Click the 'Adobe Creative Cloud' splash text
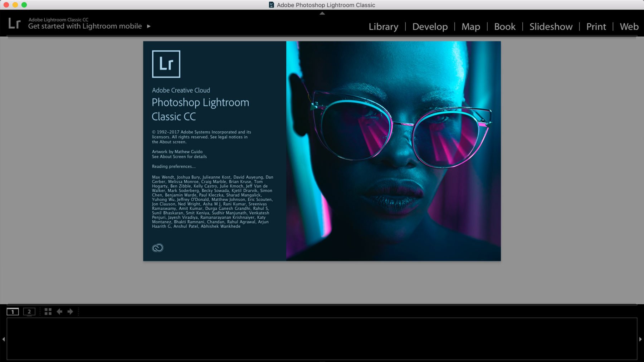644x362 pixels. pos(181,90)
